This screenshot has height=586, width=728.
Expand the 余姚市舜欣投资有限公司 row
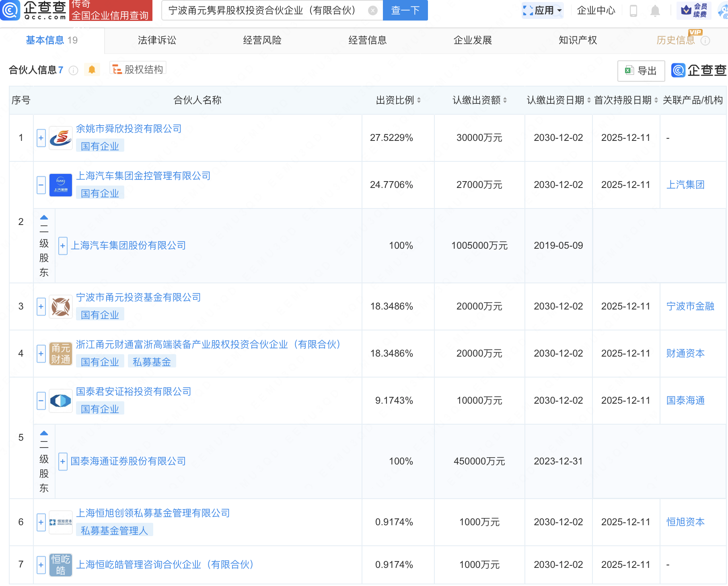[x=41, y=138]
